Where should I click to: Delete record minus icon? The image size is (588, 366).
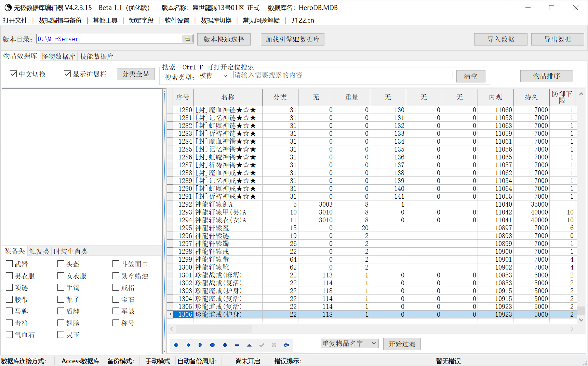(x=237, y=345)
